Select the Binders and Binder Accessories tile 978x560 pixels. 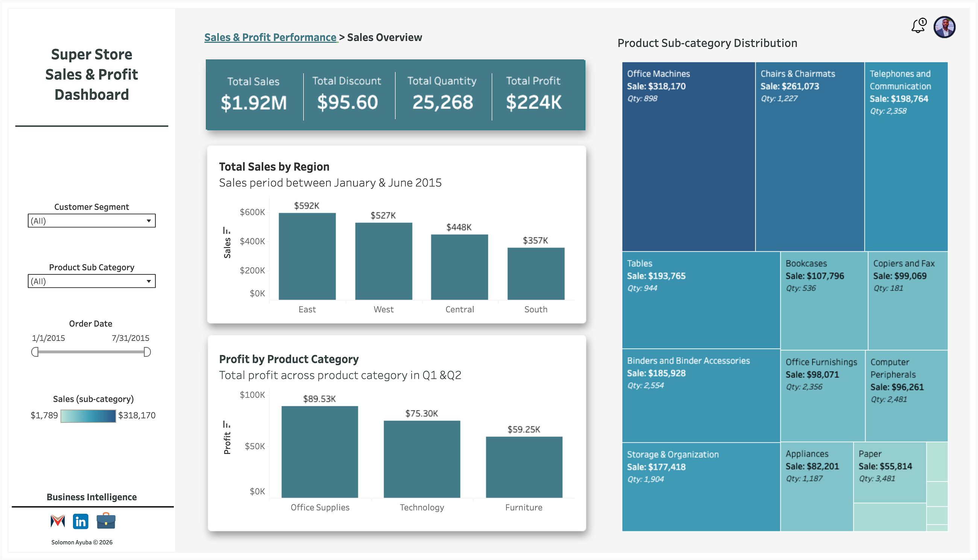(701, 395)
